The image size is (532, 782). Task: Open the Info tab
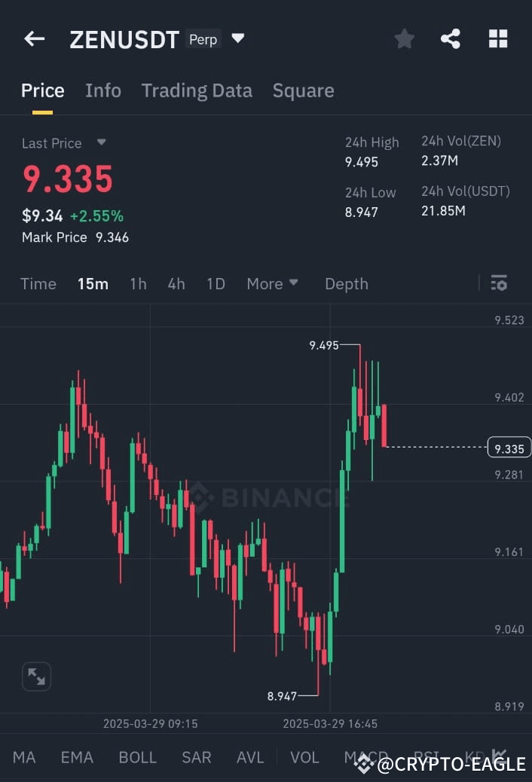(x=103, y=90)
